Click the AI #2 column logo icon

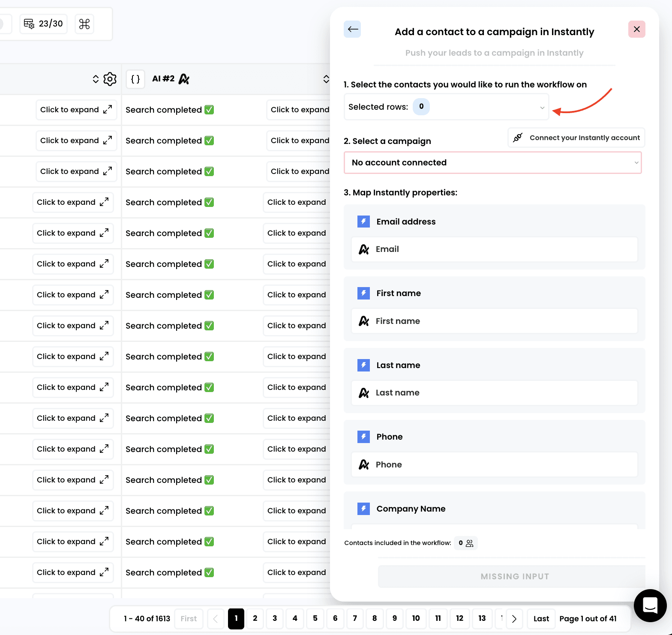[184, 79]
